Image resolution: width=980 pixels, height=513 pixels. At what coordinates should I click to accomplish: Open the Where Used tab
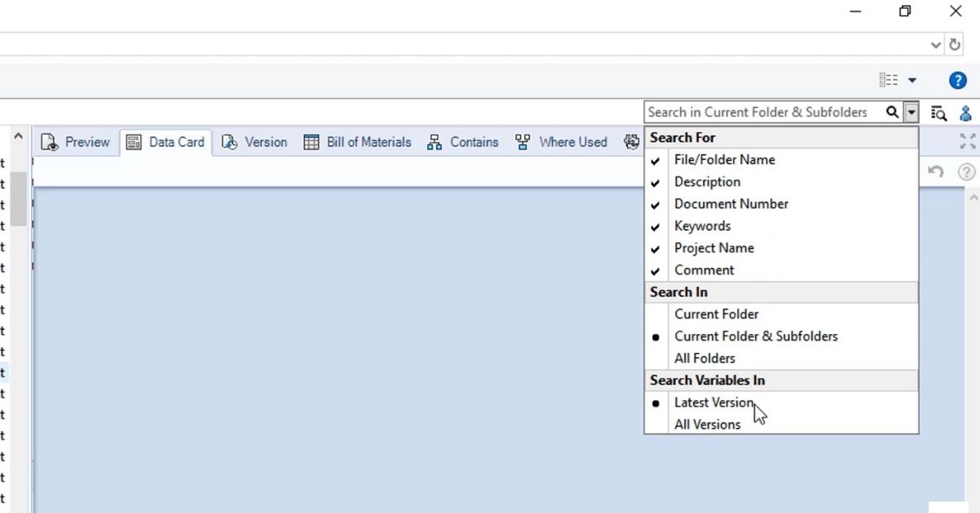click(562, 142)
